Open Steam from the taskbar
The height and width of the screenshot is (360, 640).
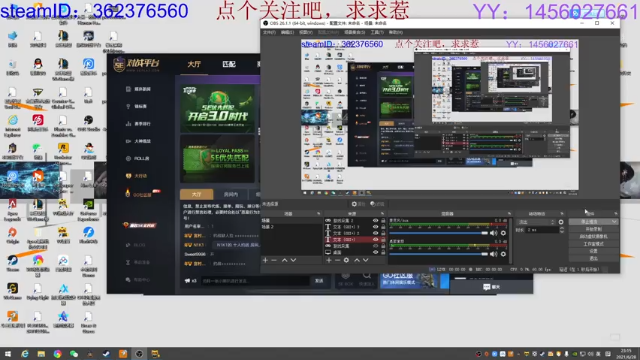pyautogui.click(x=106, y=354)
